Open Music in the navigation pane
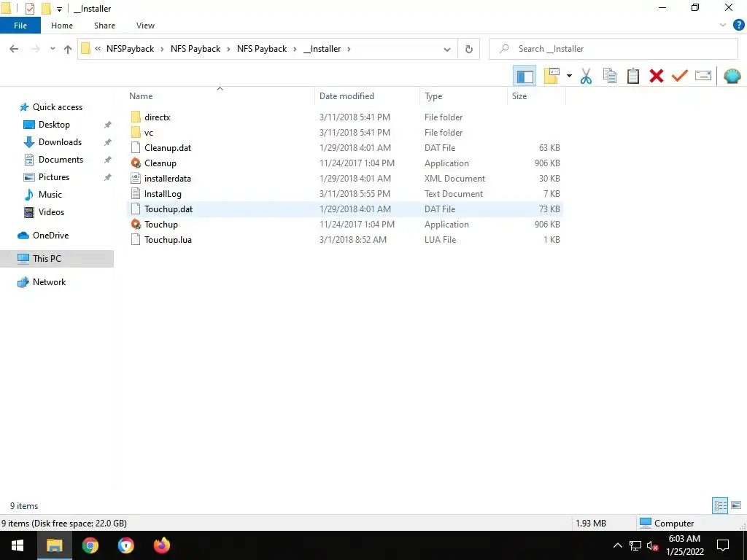Image resolution: width=747 pixels, height=560 pixels. [x=50, y=194]
